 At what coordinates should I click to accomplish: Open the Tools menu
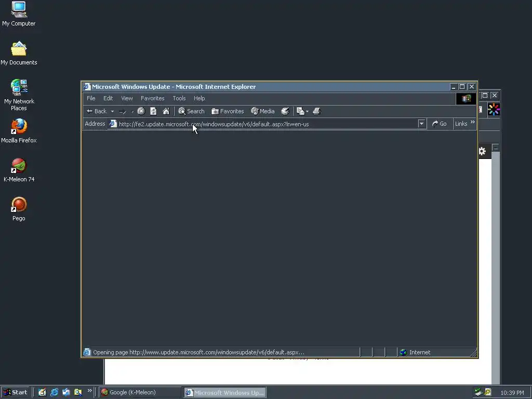[x=179, y=98]
